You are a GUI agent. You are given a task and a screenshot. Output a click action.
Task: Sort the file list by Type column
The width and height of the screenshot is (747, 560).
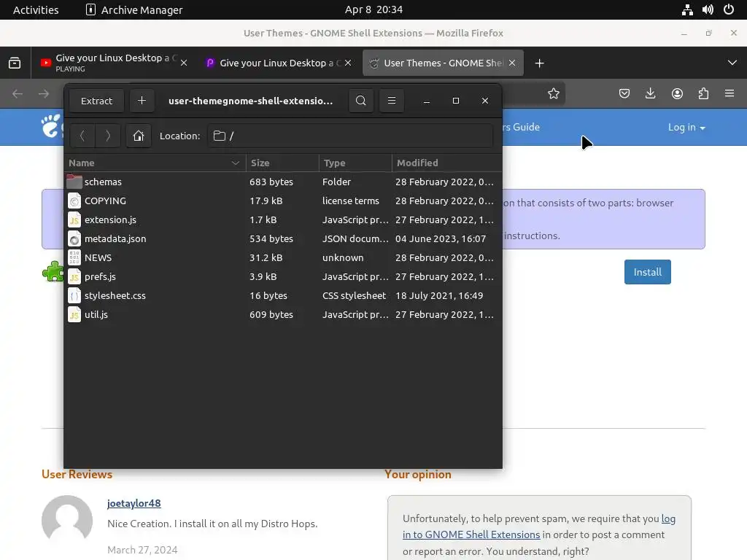355,163
